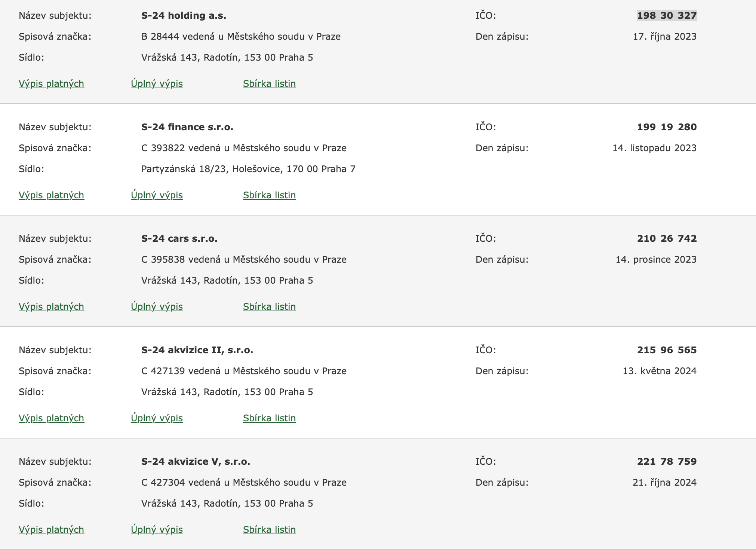Screen dimensions: 756x550
Task: Open Výpis platných for S-24 akvizice II
Action: point(51,418)
